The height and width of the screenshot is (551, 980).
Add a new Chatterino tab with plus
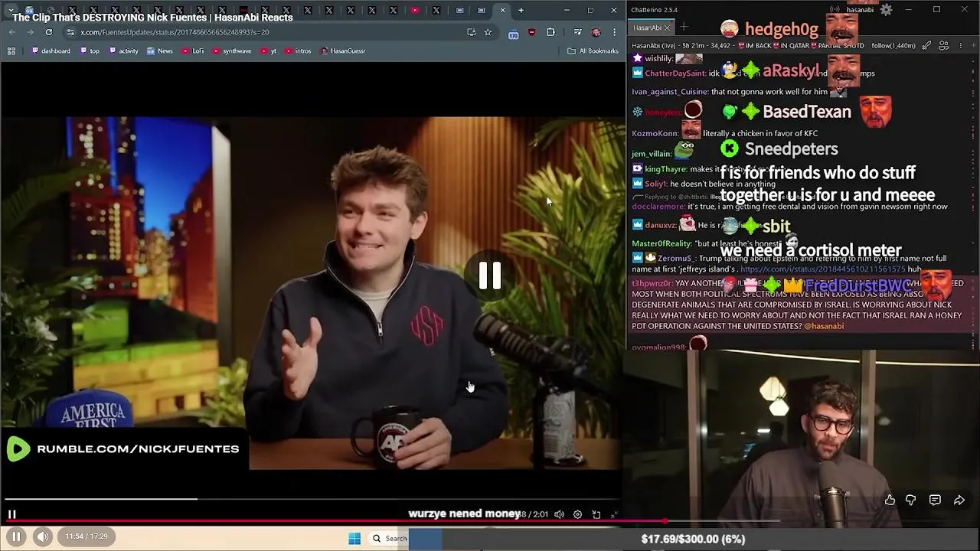point(684,28)
